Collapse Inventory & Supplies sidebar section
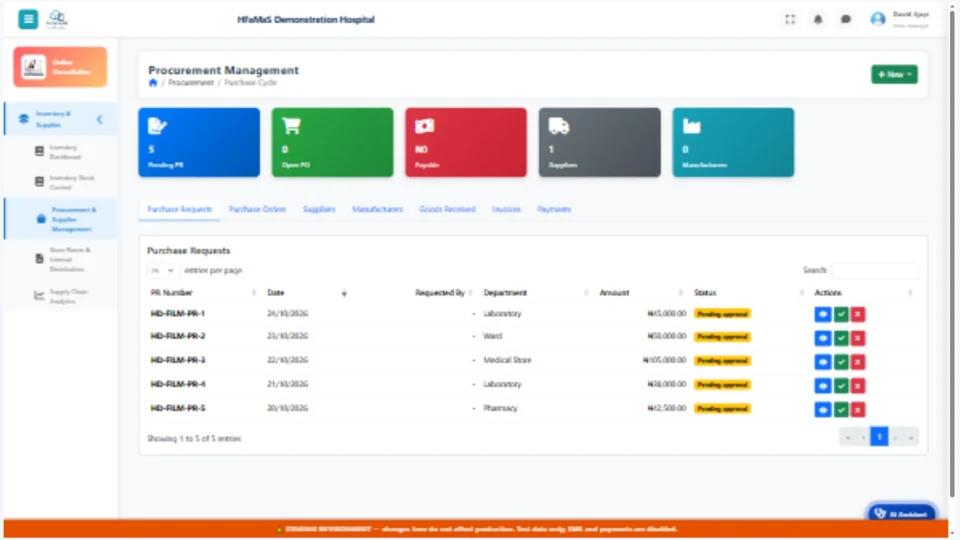 coord(99,119)
